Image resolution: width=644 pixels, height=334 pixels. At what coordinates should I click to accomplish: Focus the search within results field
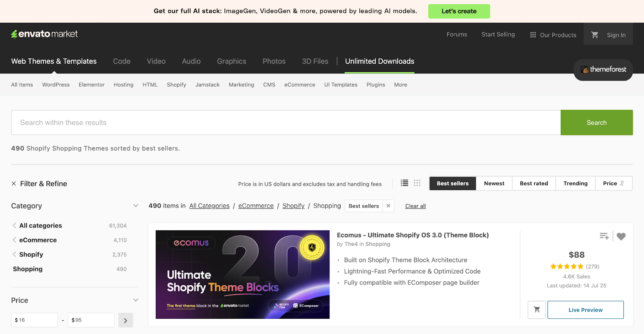(x=286, y=122)
